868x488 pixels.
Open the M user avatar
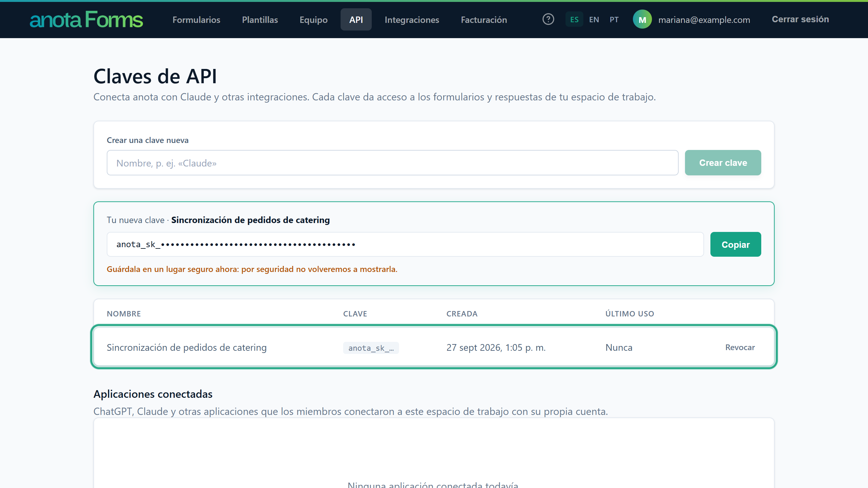coord(642,19)
